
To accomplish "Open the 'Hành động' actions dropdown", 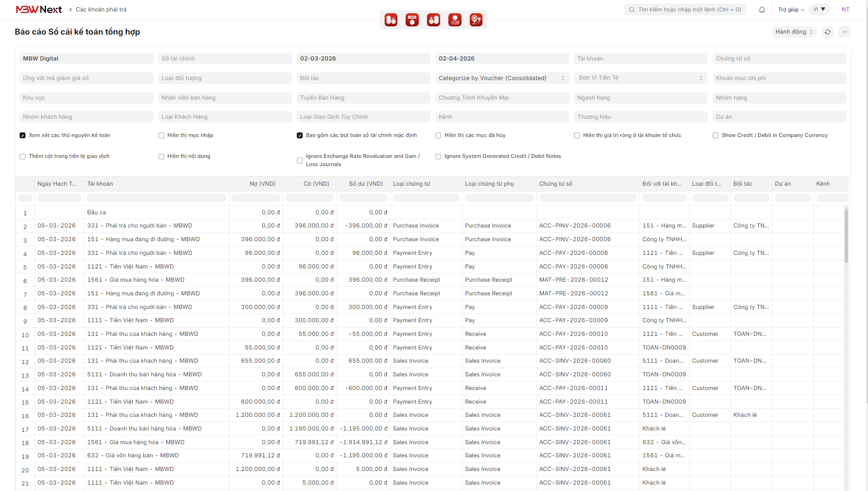I will 794,32.
